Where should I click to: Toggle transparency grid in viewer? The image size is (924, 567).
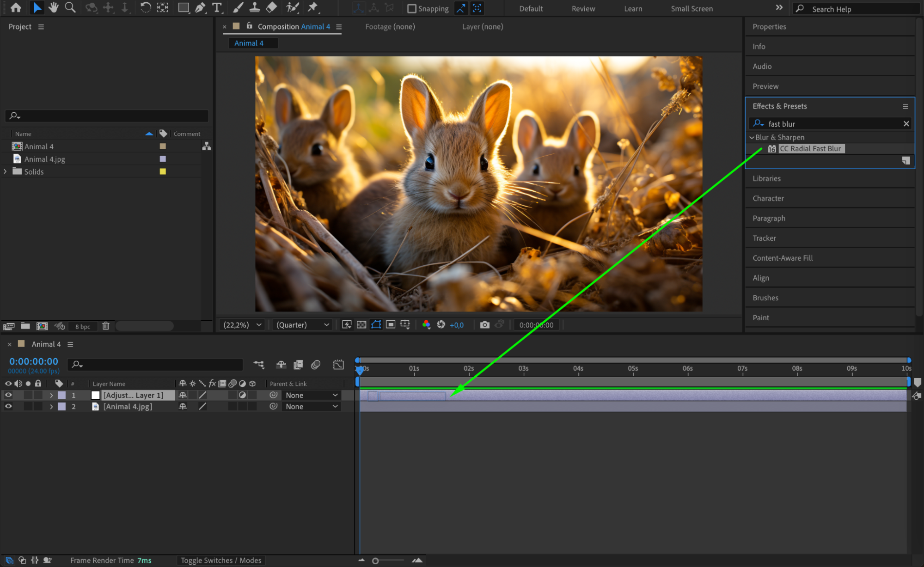[361, 325]
